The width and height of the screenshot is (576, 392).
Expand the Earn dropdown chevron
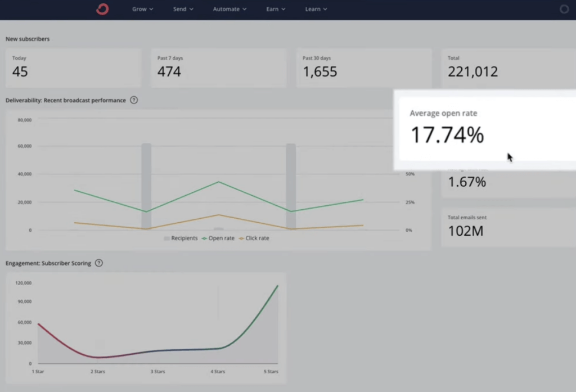pyautogui.click(x=283, y=10)
